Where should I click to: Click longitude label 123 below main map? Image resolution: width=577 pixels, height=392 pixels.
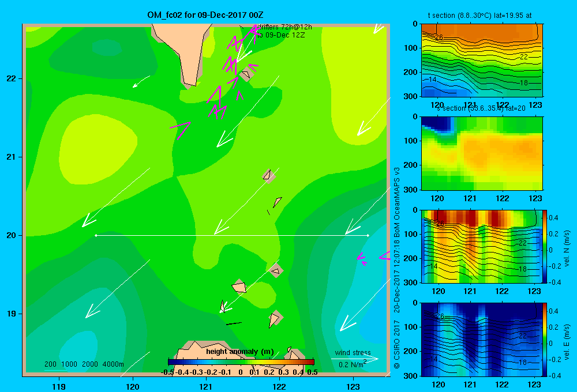pos(353,386)
